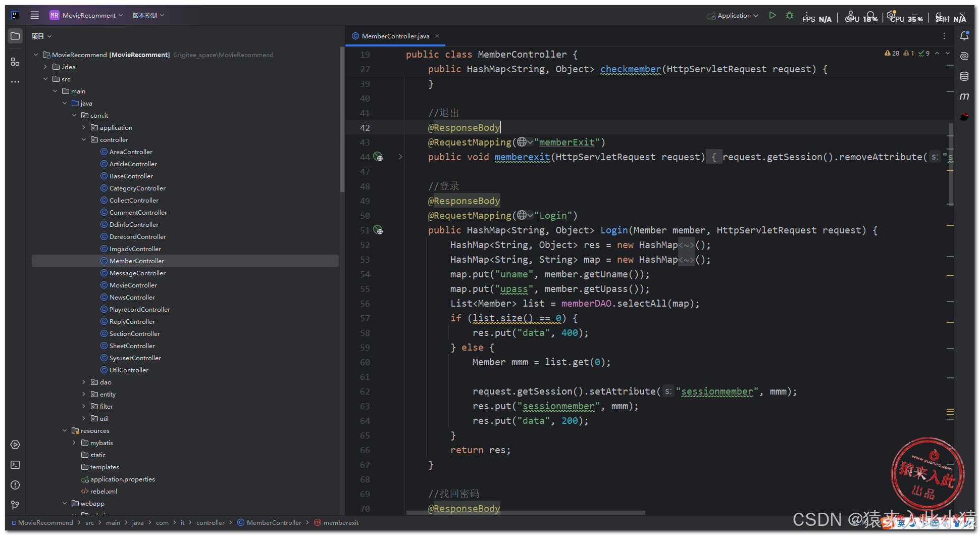Open the Notifications bell icon

tap(964, 36)
